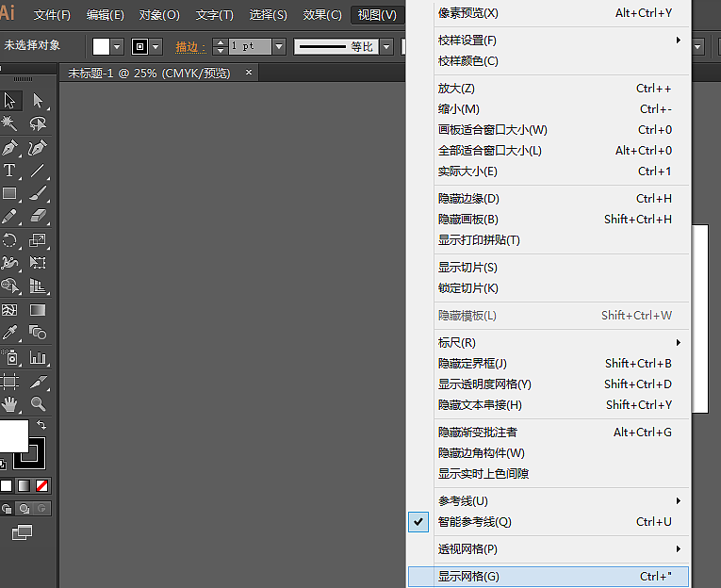The width and height of the screenshot is (721, 588).
Task: Open the fill color dropdown arrow
Action: pyautogui.click(x=117, y=46)
